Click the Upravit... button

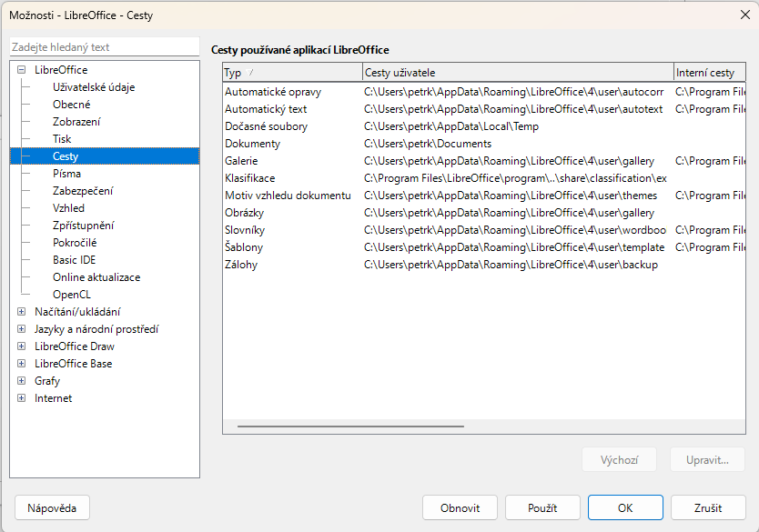click(x=707, y=459)
